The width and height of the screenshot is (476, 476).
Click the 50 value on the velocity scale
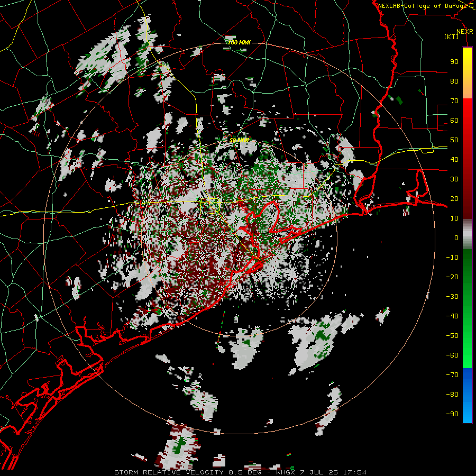[454, 140]
